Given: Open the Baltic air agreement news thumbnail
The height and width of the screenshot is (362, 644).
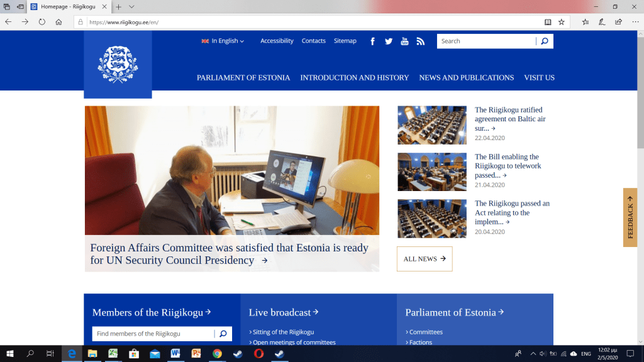Looking at the screenshot, I should (x=432, y=125).
